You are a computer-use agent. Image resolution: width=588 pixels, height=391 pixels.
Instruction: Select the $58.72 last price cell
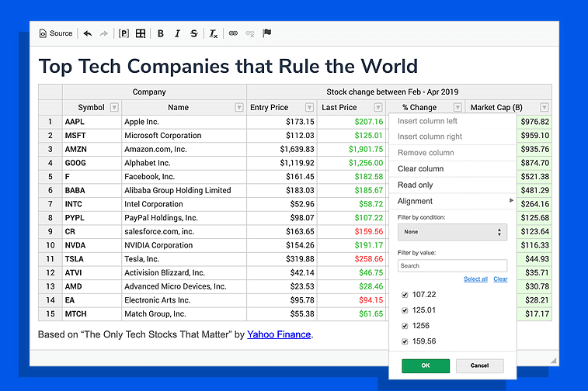click(x=351, y=204)
